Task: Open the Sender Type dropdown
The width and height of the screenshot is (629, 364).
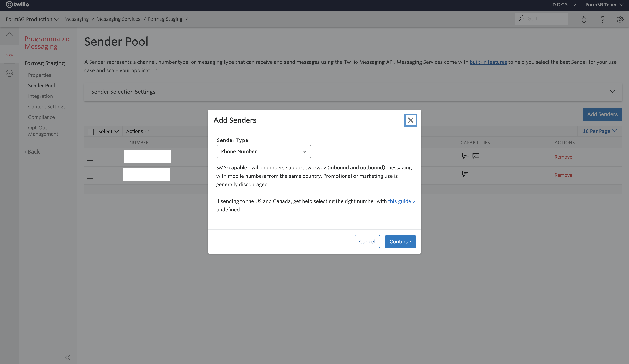Action: point(264,152)
